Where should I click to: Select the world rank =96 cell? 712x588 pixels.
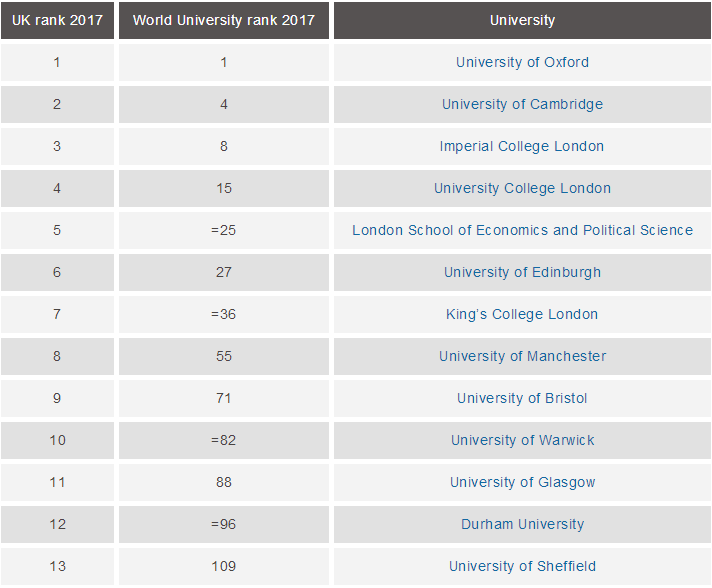coord(223,524)
